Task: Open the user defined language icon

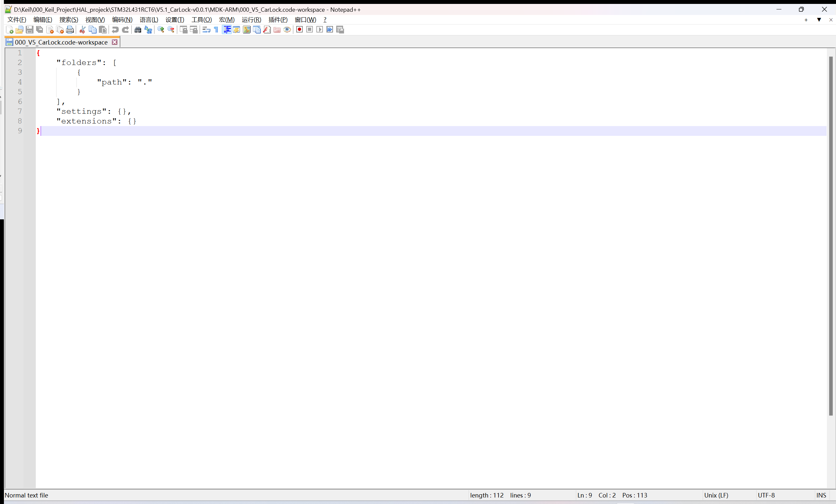Action: [236, 30]
